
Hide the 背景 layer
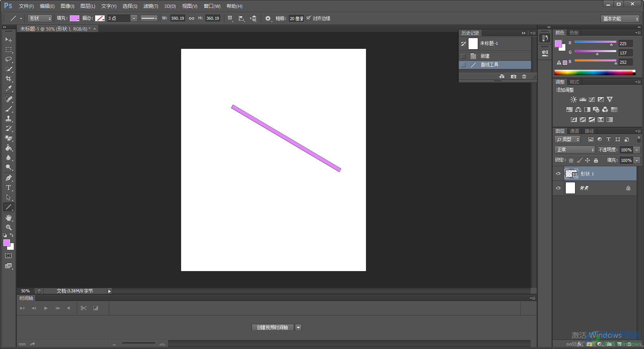(x=558, y=188)
